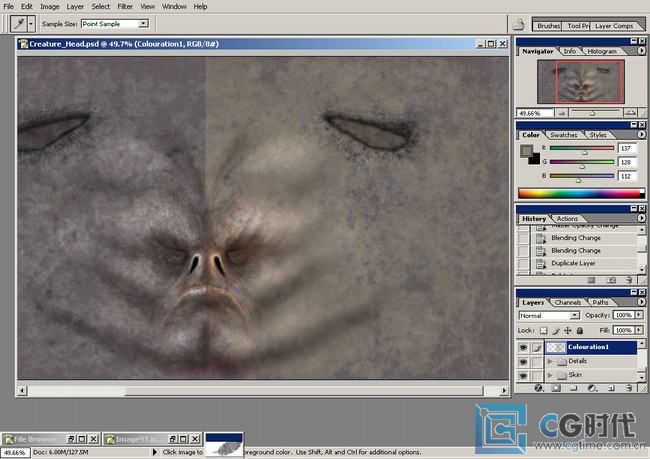Hide the Details layer group
The image size is (650, 459).
pos(524,362)
